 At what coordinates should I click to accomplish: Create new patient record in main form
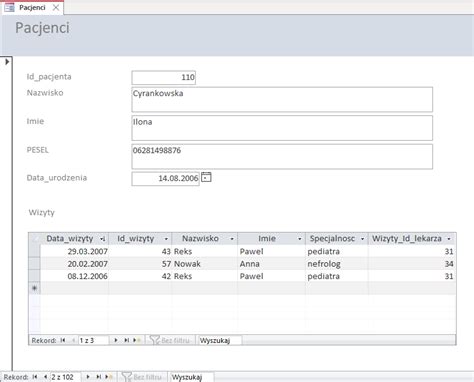109,377
